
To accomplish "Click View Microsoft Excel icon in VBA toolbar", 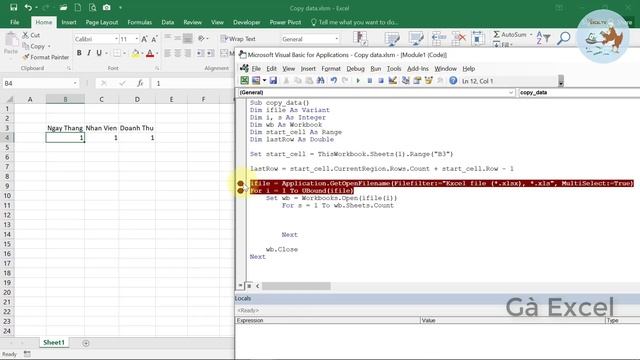I will click(244, 81).
